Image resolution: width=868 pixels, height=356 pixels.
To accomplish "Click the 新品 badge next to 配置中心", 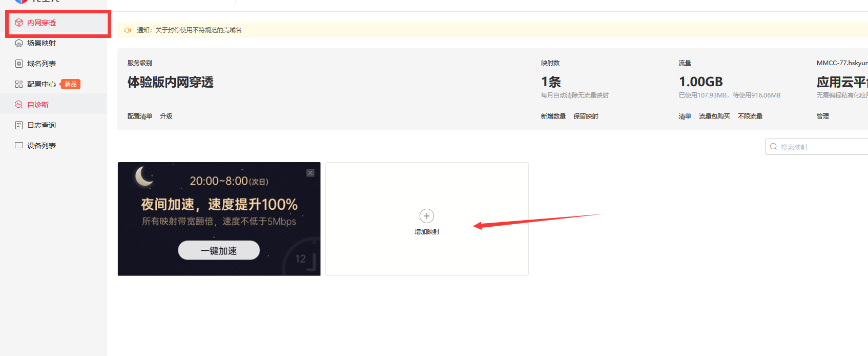I will pos(71,84).
